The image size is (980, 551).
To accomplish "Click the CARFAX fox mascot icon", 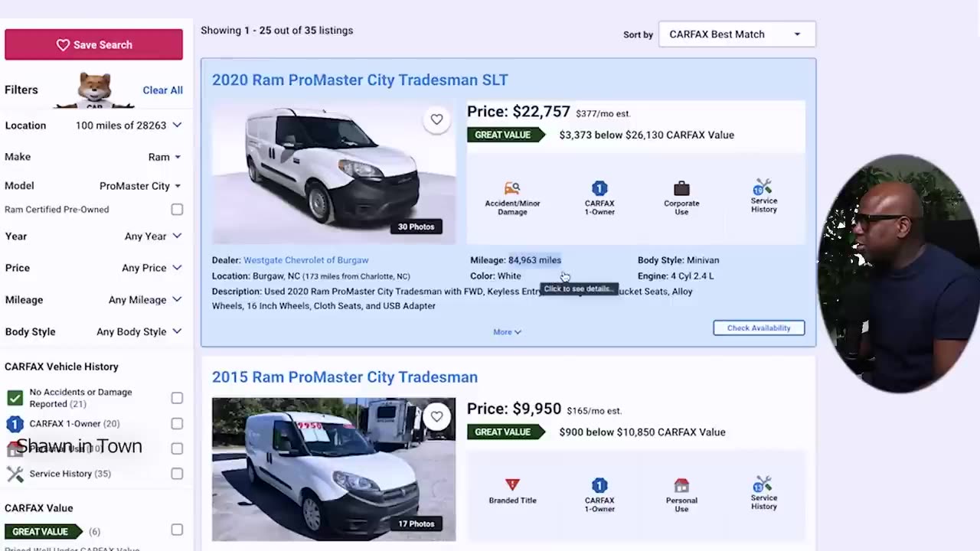I will [95, 91].
